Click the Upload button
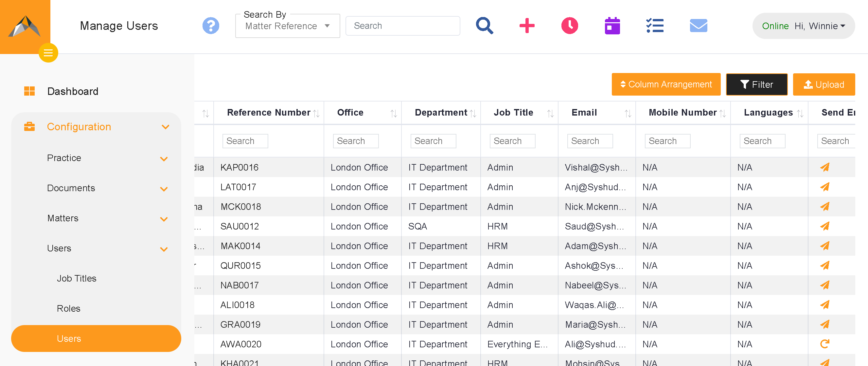The width and height of the screenshot is (868, 366). (x=824, y=84)
